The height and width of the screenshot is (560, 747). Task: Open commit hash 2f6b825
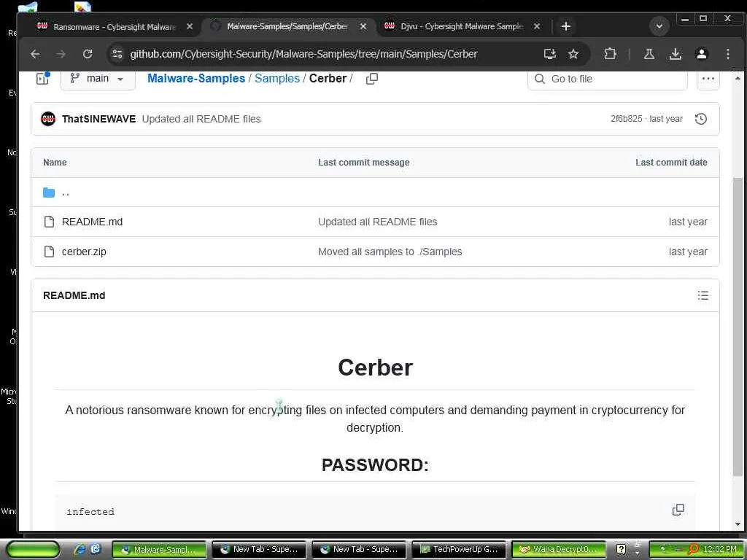[x=626, y=119]
